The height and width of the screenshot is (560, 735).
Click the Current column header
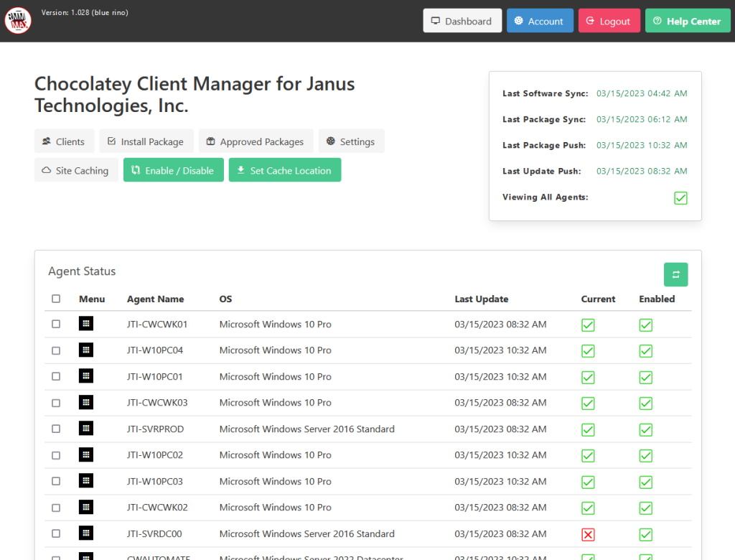click(598, 299)
